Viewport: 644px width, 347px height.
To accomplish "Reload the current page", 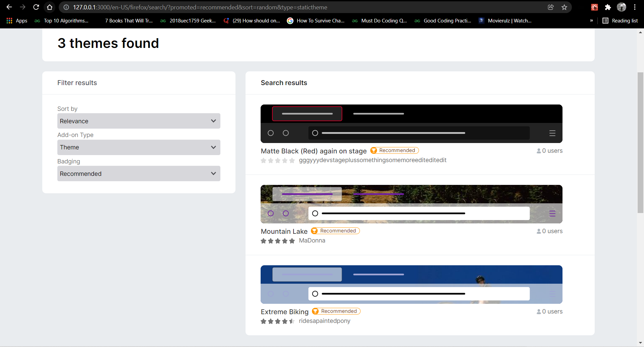I will point(36,7).
